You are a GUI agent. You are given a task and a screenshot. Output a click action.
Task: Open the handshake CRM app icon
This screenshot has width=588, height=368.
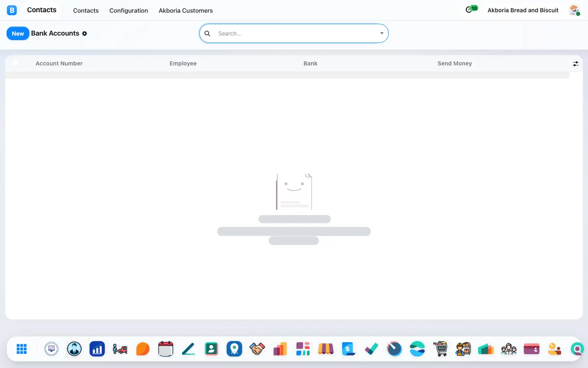257,349
